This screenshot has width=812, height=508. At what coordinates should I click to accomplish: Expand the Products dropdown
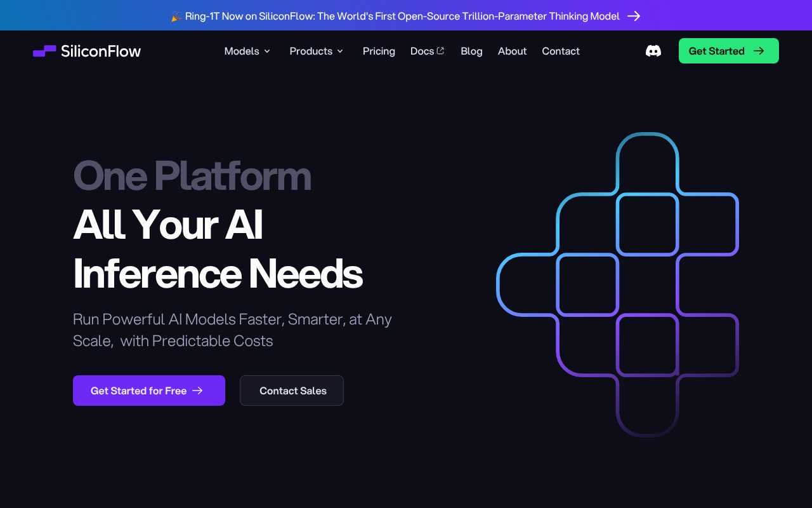317,51
